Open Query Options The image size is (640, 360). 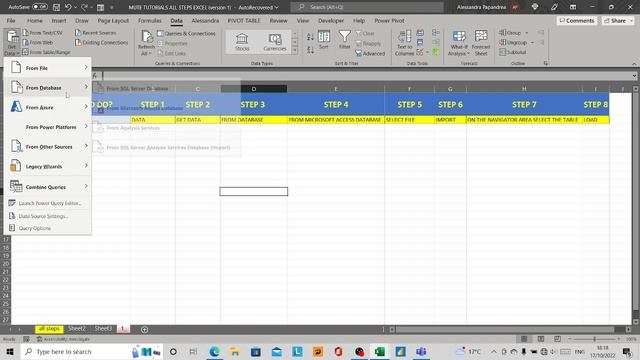(48, 228)
